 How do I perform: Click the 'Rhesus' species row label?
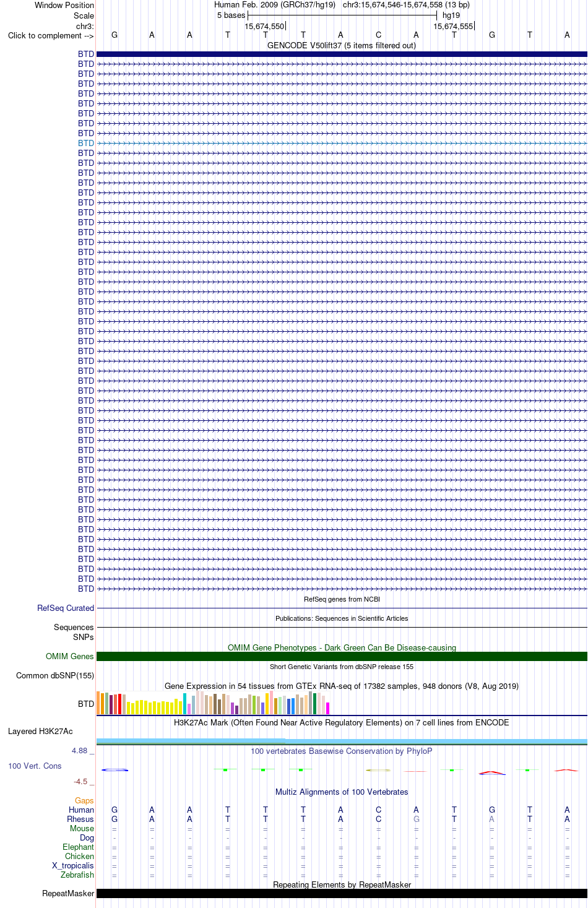tap(80, 819)
